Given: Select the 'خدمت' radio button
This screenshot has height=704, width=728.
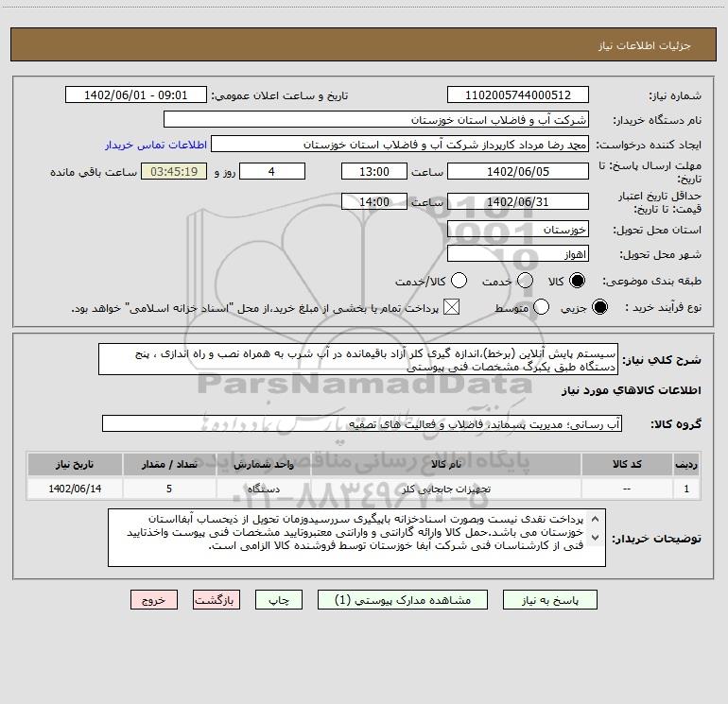Looking at the screenshot, I should [x=525, y=281].
